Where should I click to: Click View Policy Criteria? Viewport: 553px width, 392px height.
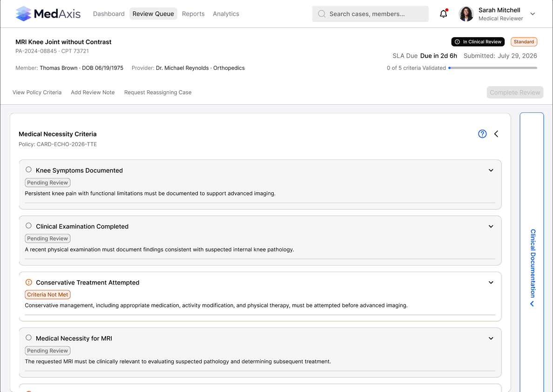click(37, 93)
